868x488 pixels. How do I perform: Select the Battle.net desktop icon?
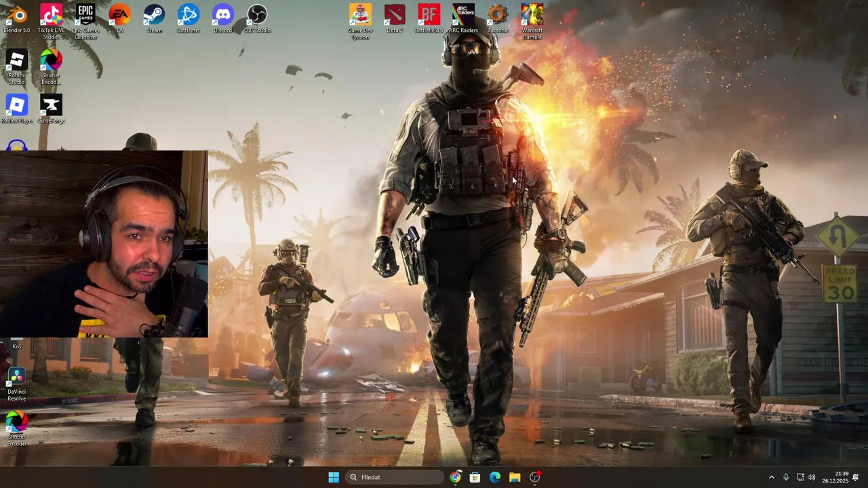coord(189,18)
